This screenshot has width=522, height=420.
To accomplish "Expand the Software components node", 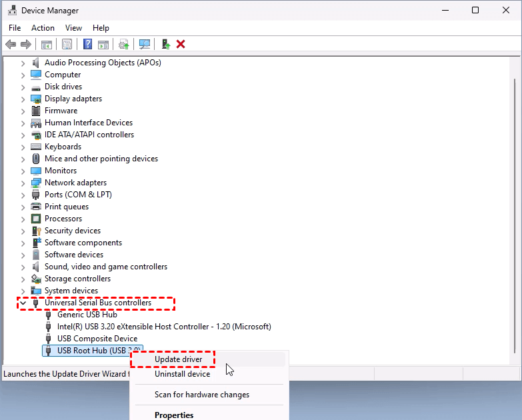I will (23, 243).
